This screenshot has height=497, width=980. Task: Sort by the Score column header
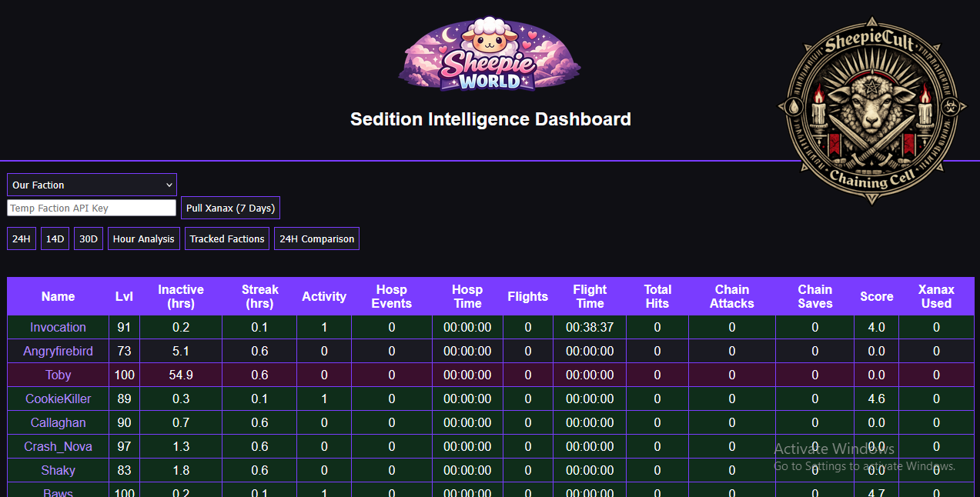click(x=876, y=296)
